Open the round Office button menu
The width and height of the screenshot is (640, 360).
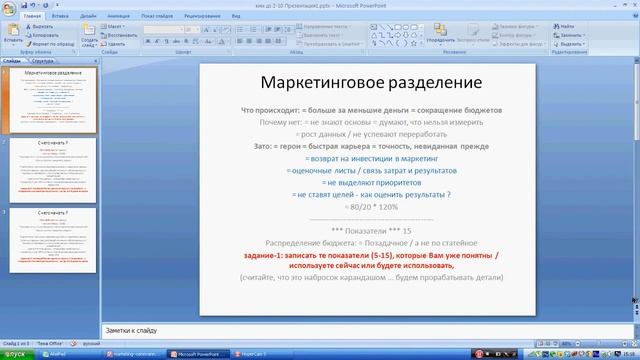(x=9, y=8)
